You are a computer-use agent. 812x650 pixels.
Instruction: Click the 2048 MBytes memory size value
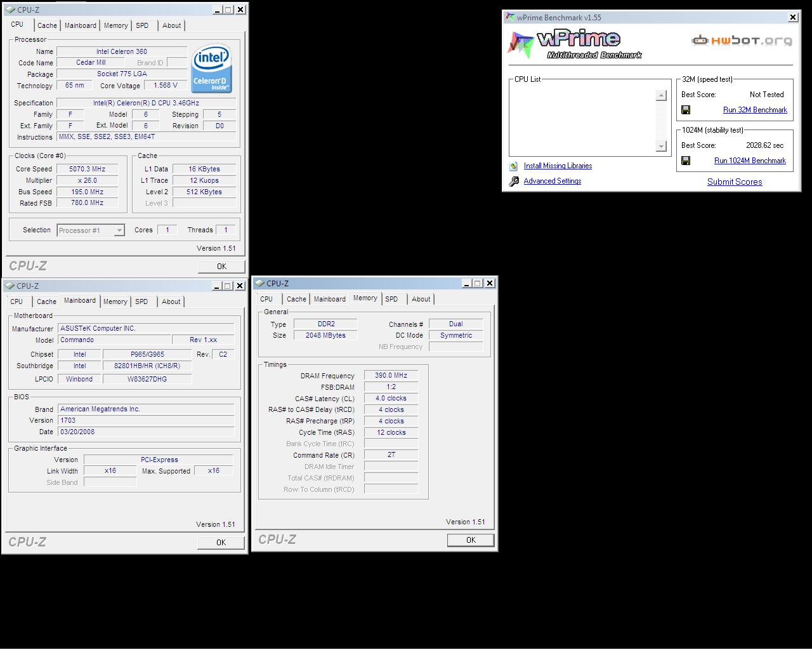325,335
